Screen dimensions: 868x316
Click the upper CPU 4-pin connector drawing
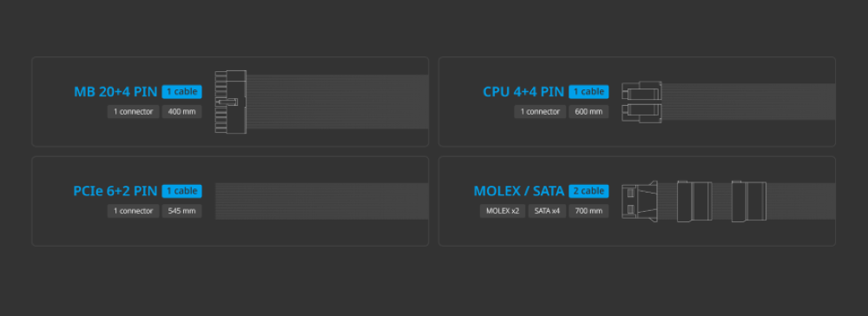point(641,91)
